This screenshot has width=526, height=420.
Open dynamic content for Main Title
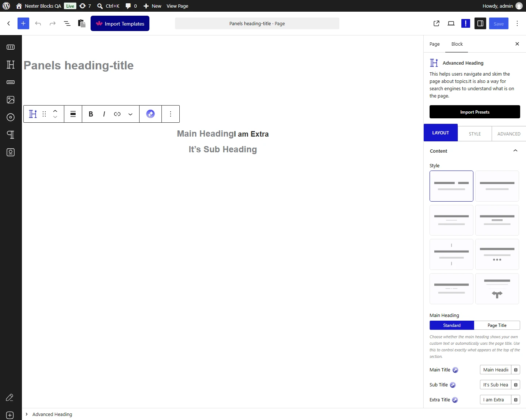(516, 370)
